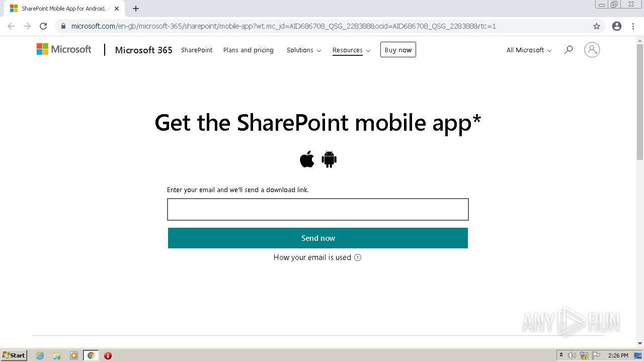
Task: Click Chrome icon in taskbar
Action: pos(91,355)
